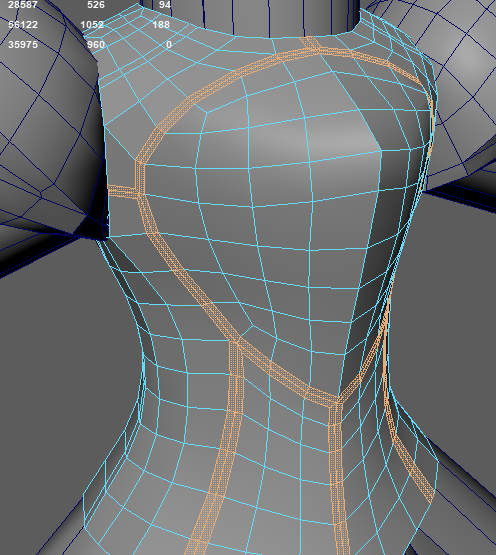Click the HUD value 94
This screenshot has width=496, height=555.
click(x=165, y=5)
